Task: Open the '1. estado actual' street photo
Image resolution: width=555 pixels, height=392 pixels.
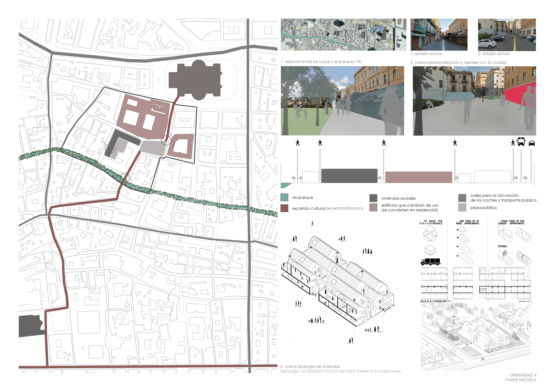Action: pyautogui.click(x=439, y=35)
